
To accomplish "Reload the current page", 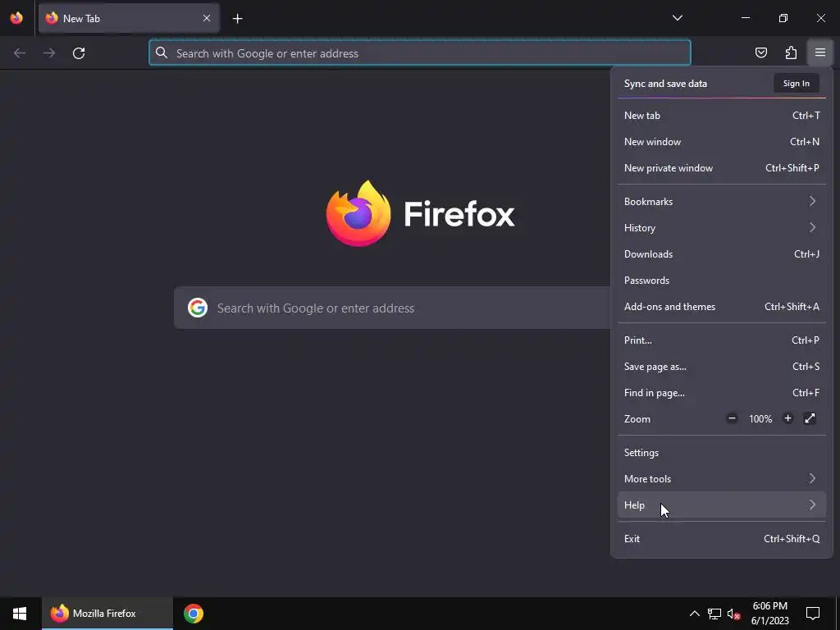I will (x=79, y=53).
